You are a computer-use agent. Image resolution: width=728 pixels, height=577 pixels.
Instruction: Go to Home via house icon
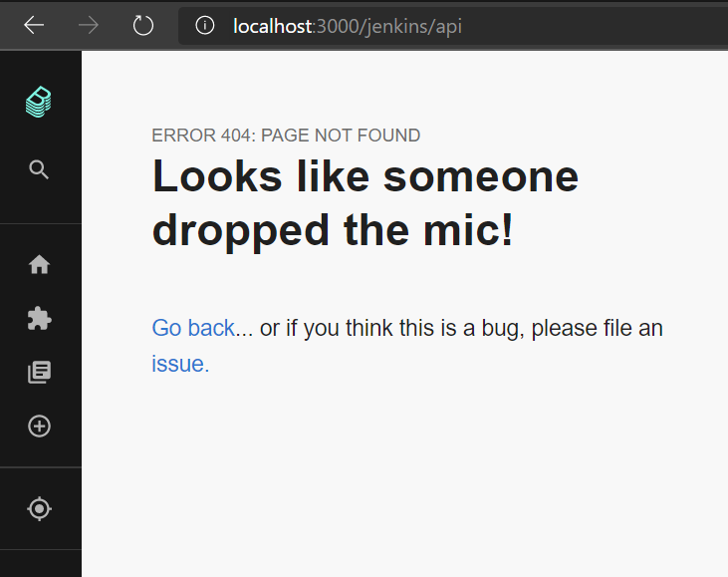[x=40, y=265]
